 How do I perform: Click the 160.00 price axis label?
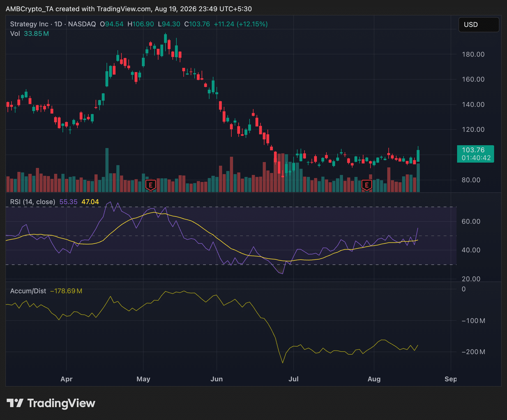[x=473, y=79]
